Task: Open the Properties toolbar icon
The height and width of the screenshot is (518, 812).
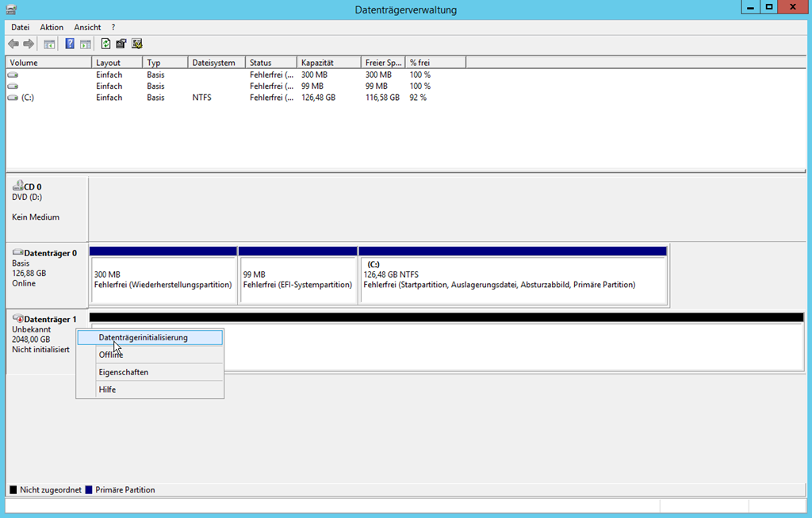Action: pos(121,44)
